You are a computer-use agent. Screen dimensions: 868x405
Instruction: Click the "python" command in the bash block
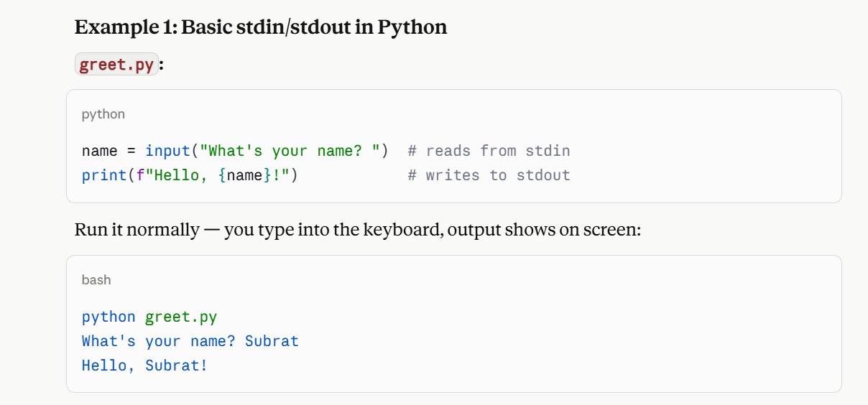tap(108, 317)
